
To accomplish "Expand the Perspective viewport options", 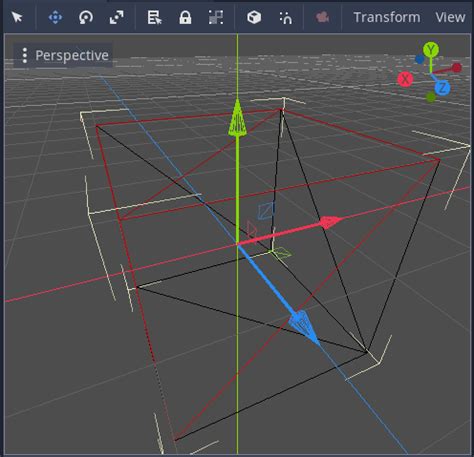I will click(x=63, y=55).
